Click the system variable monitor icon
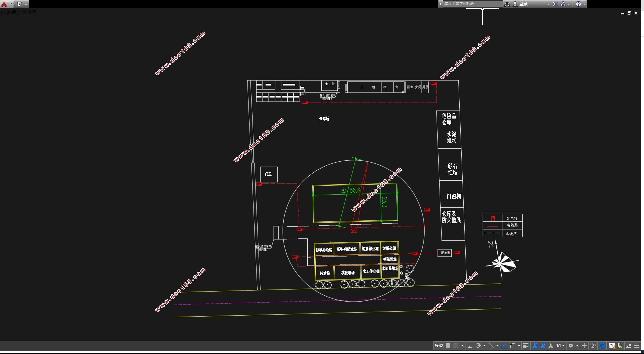 [620, 346]
